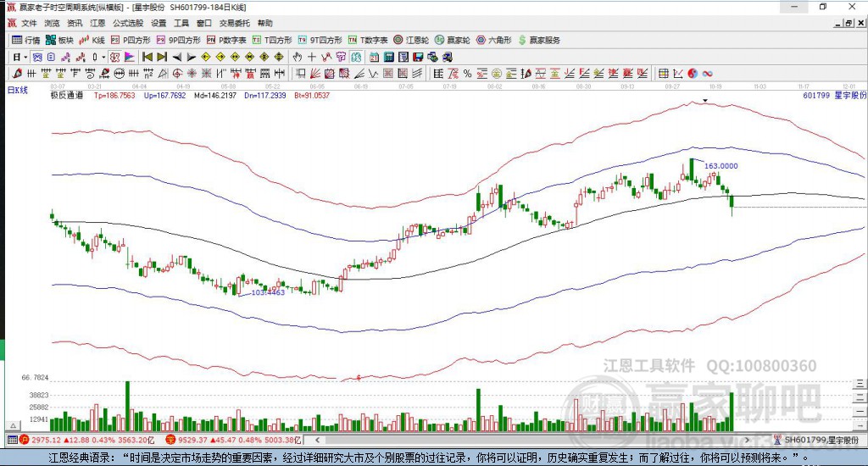Open the 浏览 menu
Screen dimensions: 868x466
pyautogui.click(x=52, y=23)
